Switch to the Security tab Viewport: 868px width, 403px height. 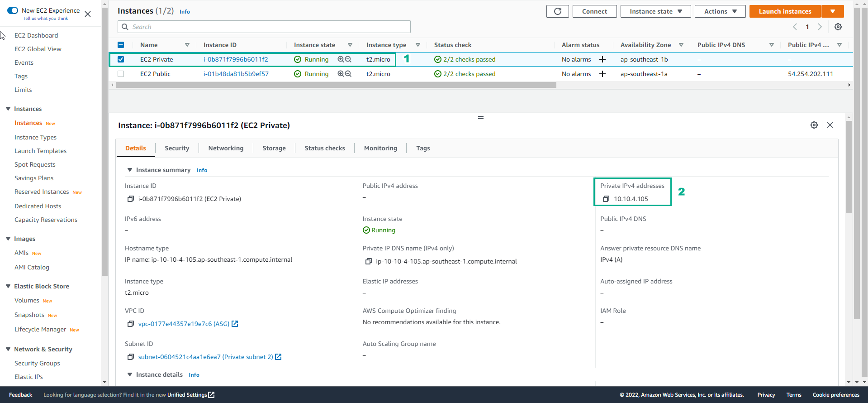point(177,148)
